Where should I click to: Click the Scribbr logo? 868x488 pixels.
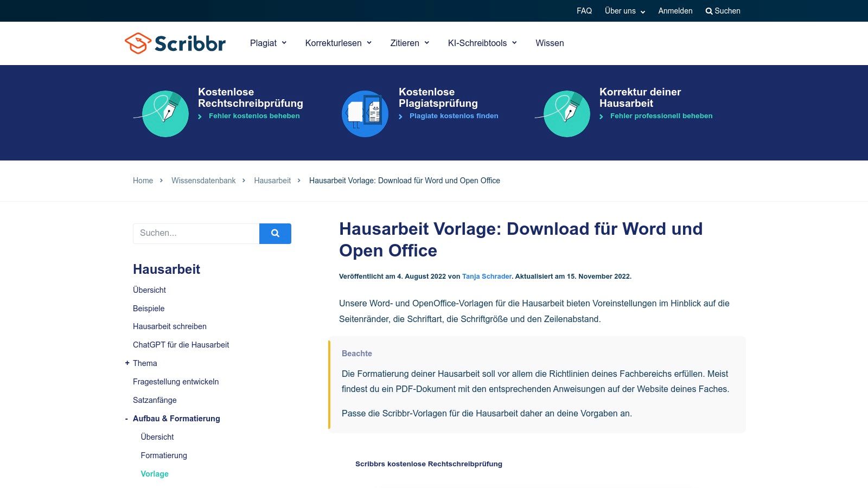click(x=175, y=43)
